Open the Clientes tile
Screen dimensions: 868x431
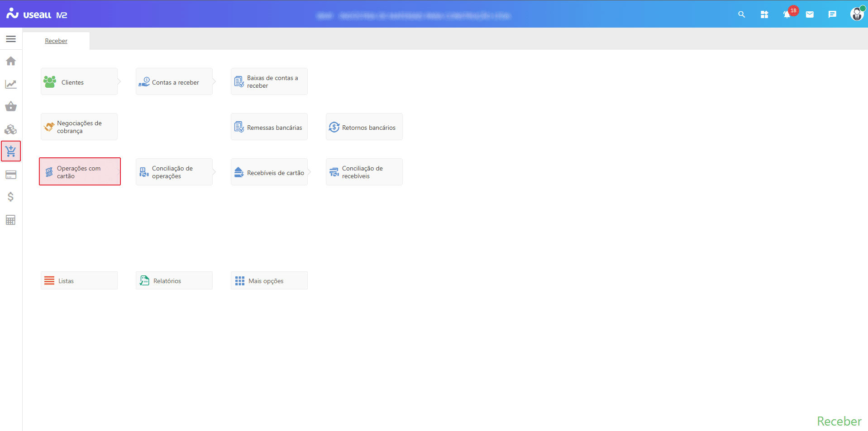coord(79,82)
